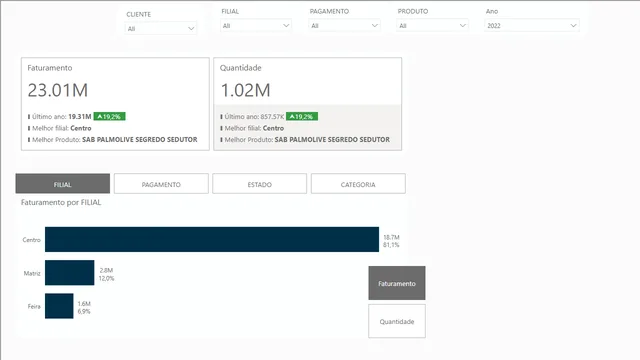Screen dimensions: 640x360
Task: Open the PAGAMENTO slicer dropdown
Action: pyautogui.click(x=344, y=26)
